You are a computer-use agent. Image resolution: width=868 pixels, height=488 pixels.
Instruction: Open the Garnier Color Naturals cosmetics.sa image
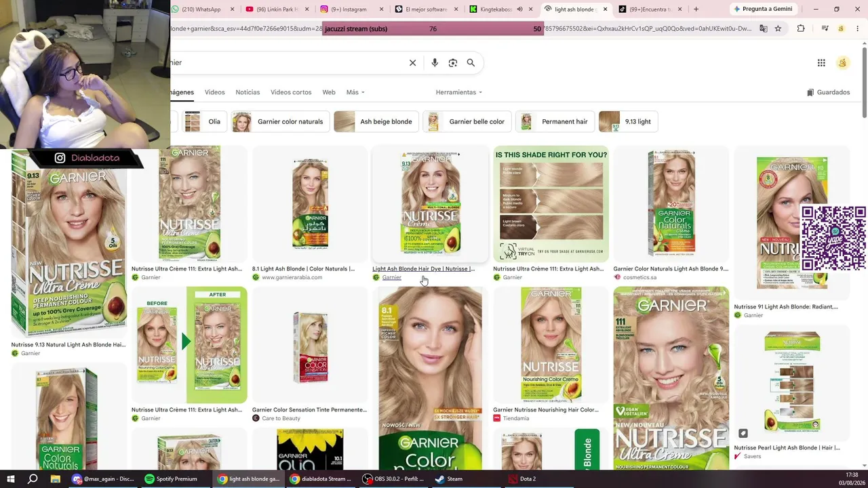point(671,204)
